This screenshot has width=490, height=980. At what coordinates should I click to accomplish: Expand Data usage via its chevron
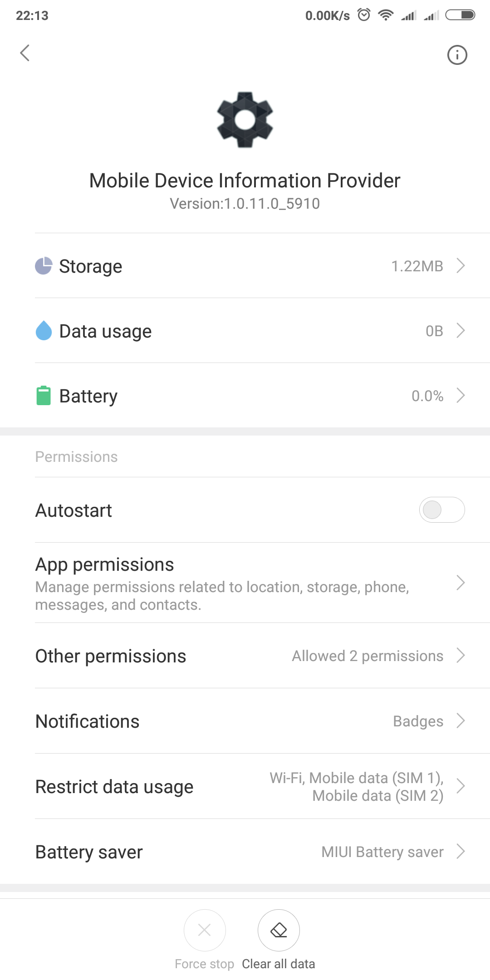click(x=461, y=331)
